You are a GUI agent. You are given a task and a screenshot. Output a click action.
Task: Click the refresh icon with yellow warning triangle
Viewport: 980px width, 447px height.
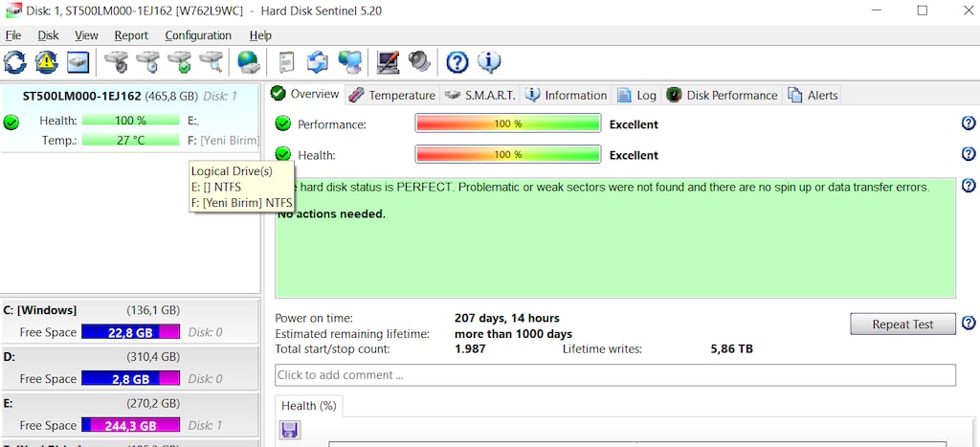[x=46, y=62]
